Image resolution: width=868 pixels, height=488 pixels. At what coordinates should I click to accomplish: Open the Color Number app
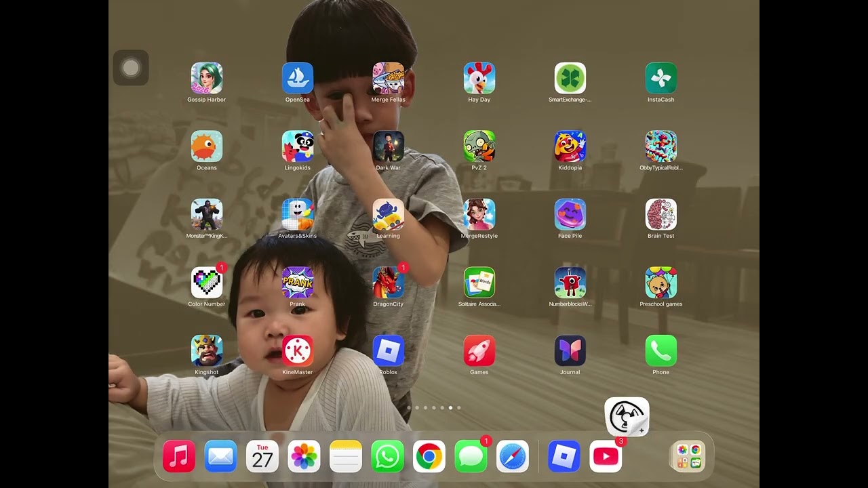pos(207,283)
